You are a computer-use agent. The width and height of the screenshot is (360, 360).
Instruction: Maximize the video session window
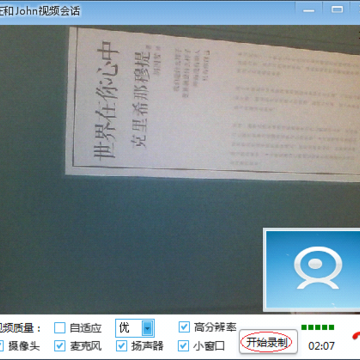337,10
